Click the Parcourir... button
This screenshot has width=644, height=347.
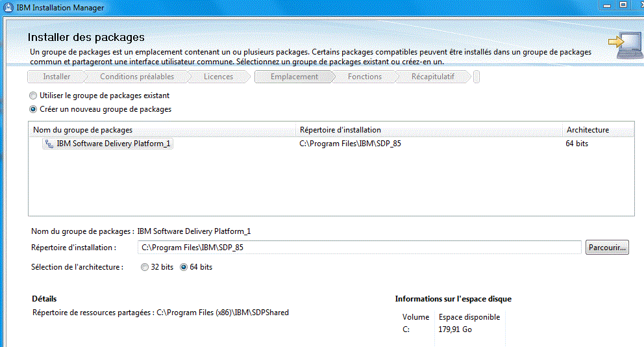coord(607,248)
